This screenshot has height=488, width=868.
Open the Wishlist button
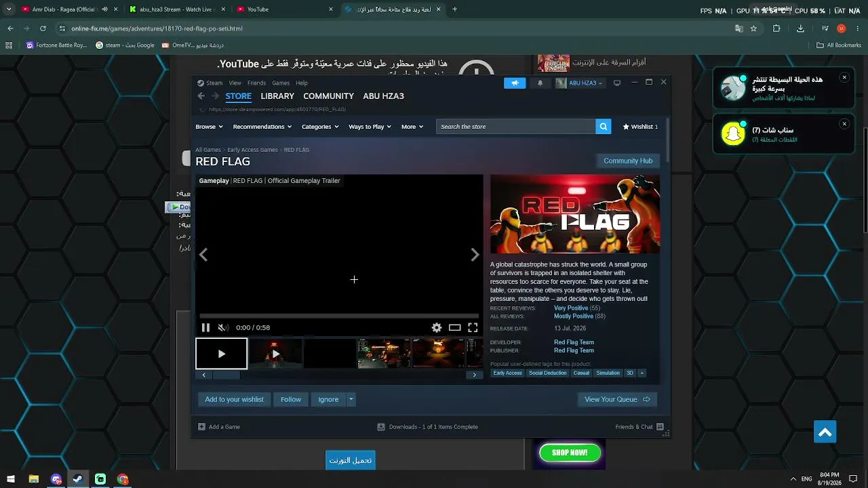[x=640, y=127]
